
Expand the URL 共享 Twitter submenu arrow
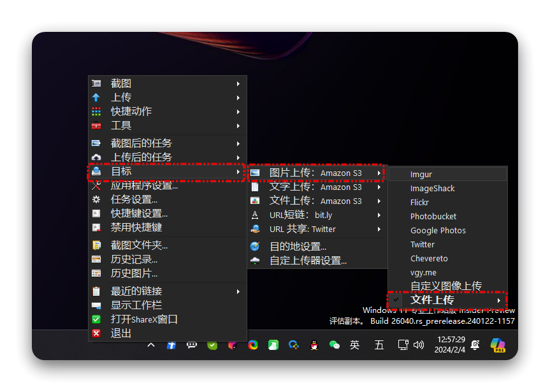379,229
